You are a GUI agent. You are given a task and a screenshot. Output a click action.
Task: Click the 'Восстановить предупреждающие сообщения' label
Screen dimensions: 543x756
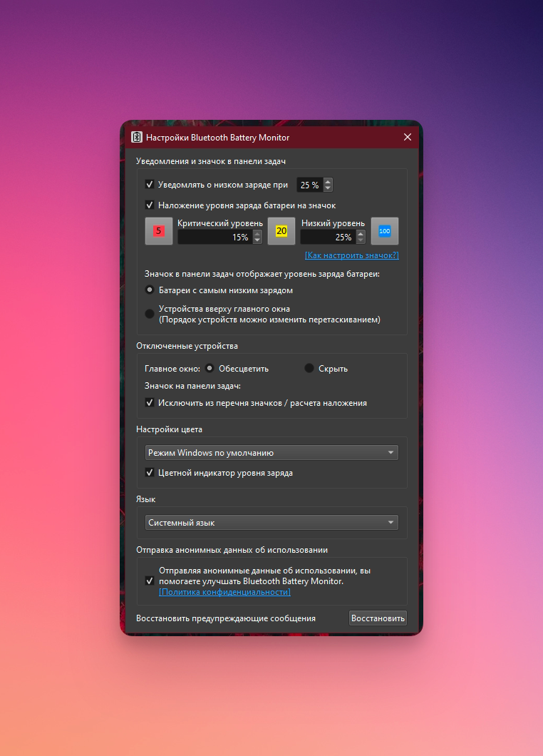coord(226,618)
